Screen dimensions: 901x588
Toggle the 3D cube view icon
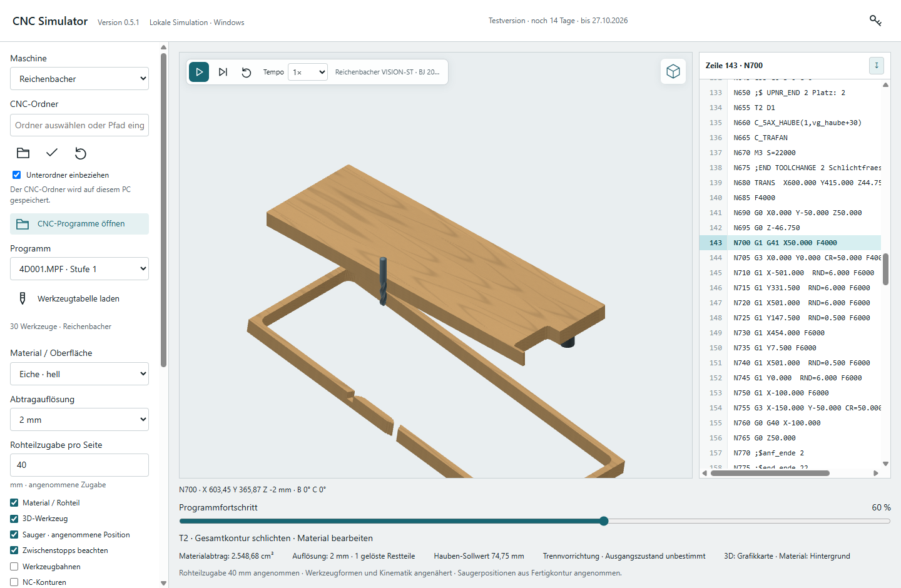673,71
